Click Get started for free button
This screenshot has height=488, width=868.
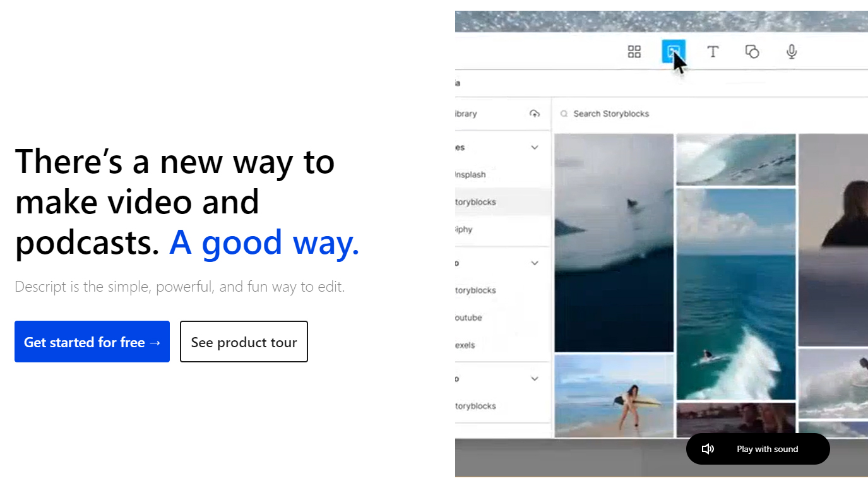pyautogui.click(x=92, y=342)
